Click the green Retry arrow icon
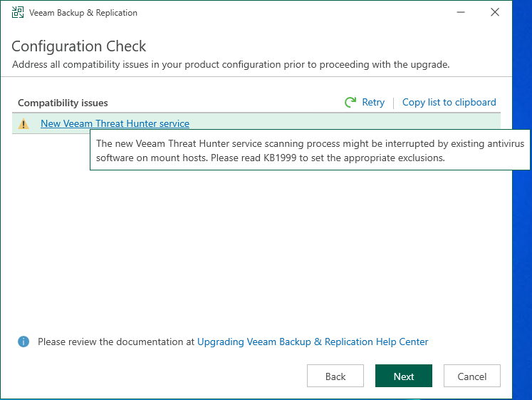This screenshot has width=532, height=400. tap(350, 102)
